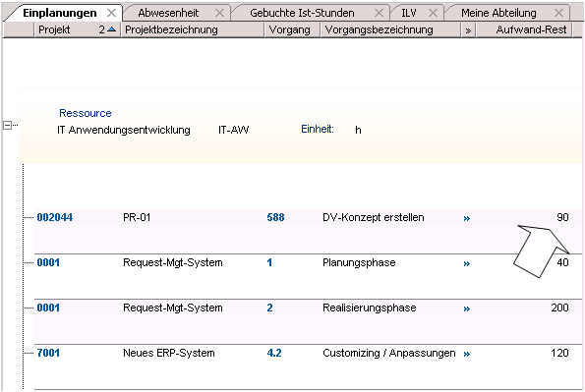Image resolution: width=585 pixels, height=392 pixels.
Task: Select the Realisierungsphase cell
Action: (370, 308)
